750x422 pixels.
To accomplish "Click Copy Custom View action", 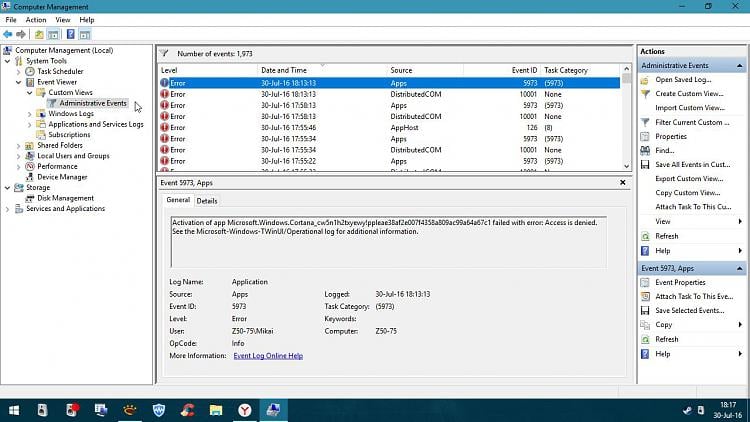I will tap(687, 193).
